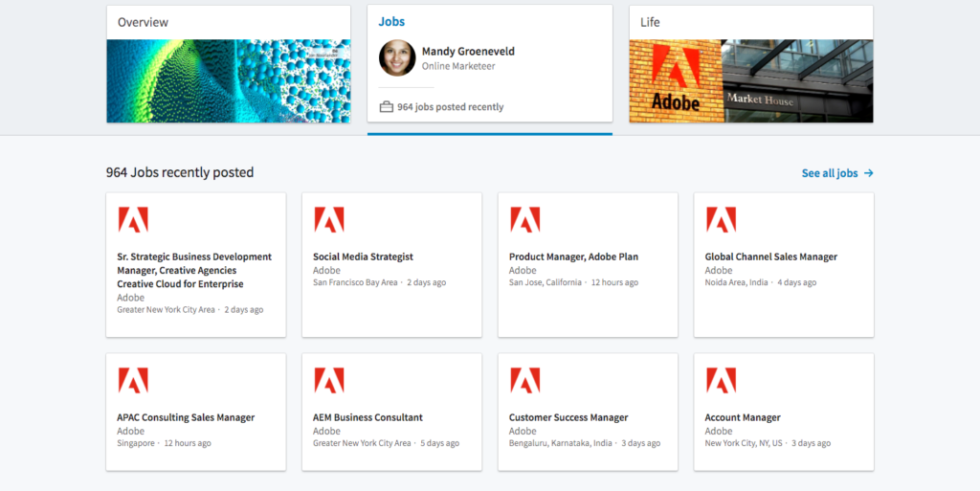Viewport: 980px width, 491px height.
Task: Click the '964 jobs posted recently' text
Action: [x=450, y=107]
